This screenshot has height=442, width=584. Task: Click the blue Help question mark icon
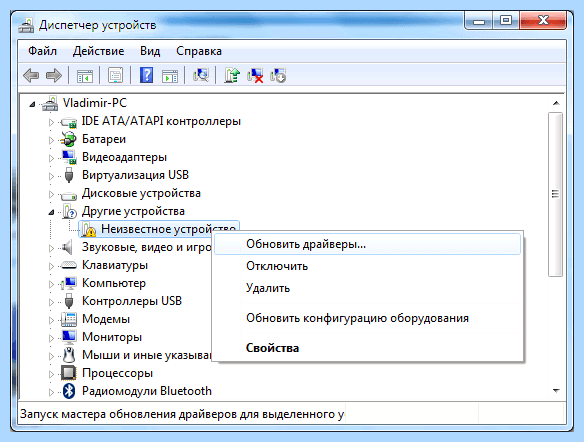[x=146, y=75]
